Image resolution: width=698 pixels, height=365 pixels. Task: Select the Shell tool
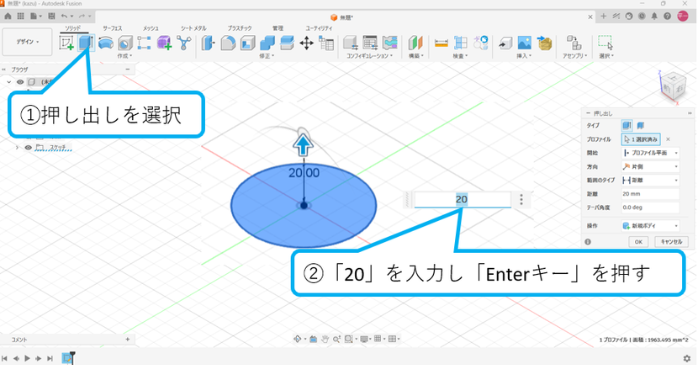(248, 43)
